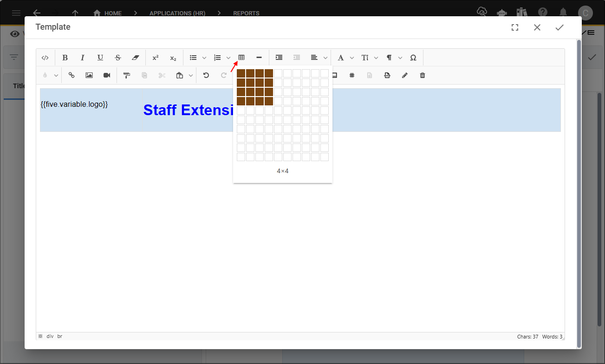
Task: Click the Print template icon
Action: click(387, 75)
